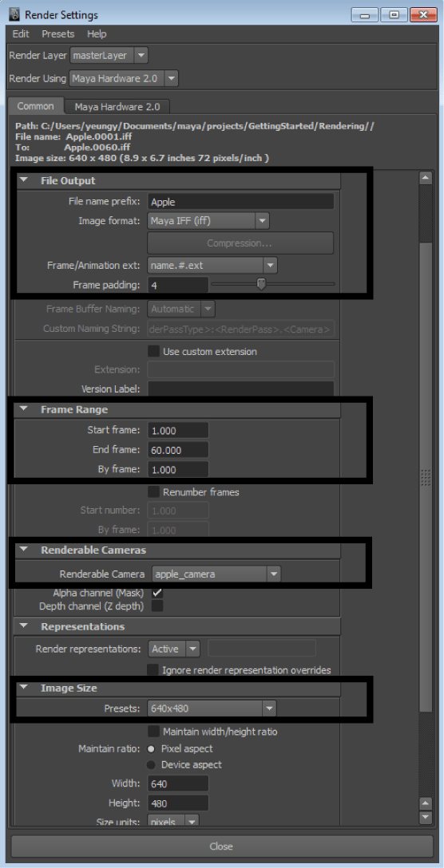The height and width of the screenshot is (868, 444).
Task: Click the Frame padding value field
Action: point(178,285)
